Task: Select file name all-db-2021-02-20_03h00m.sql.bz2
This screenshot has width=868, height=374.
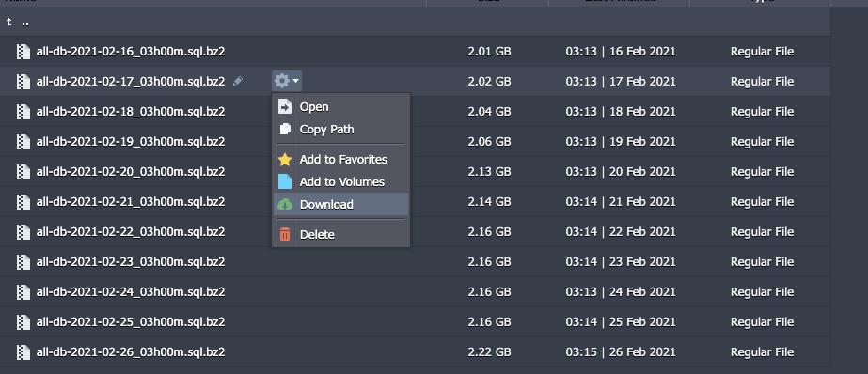Action: 131,172
